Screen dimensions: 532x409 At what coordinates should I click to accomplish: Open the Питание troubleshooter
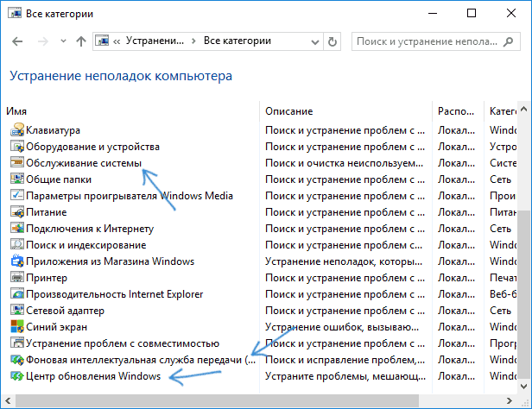click(46, 212)
